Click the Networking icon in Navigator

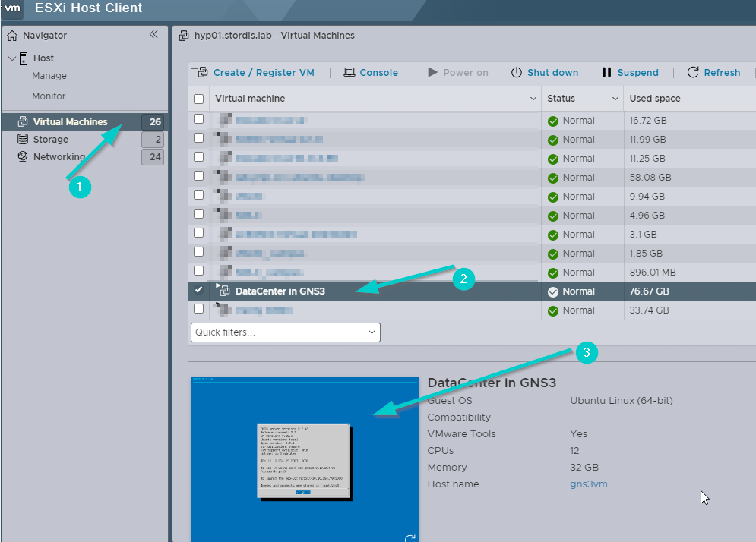click(x=23, y=157)
